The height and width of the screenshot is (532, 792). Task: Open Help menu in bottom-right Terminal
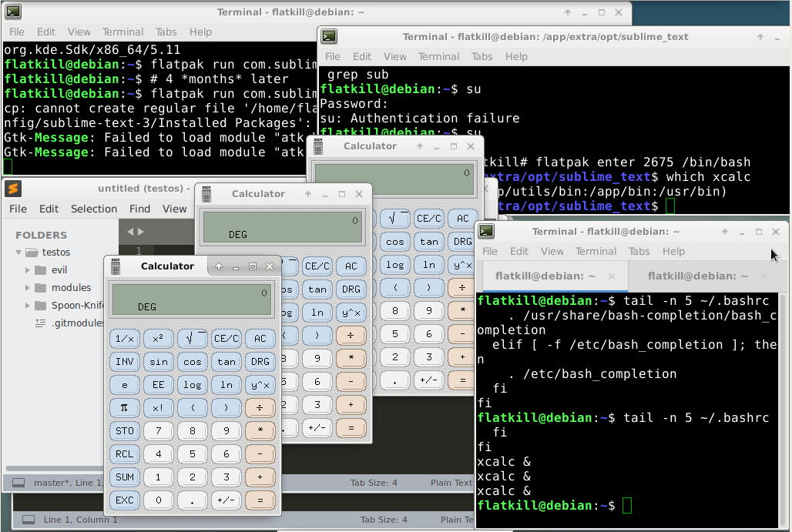click(x=673, y=251)
